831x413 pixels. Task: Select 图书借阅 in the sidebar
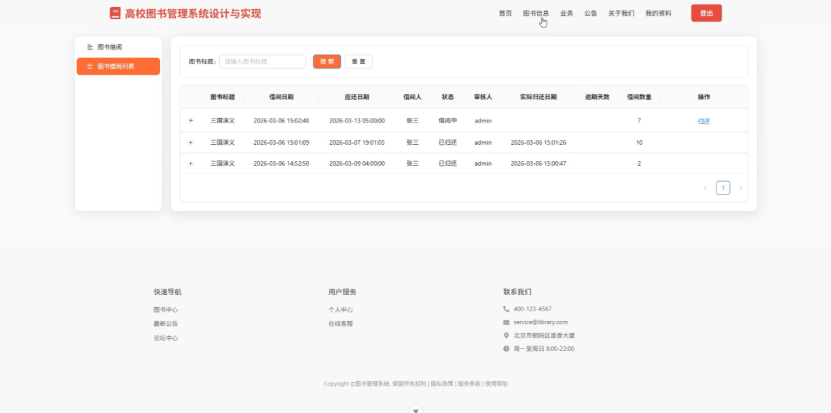118,47
